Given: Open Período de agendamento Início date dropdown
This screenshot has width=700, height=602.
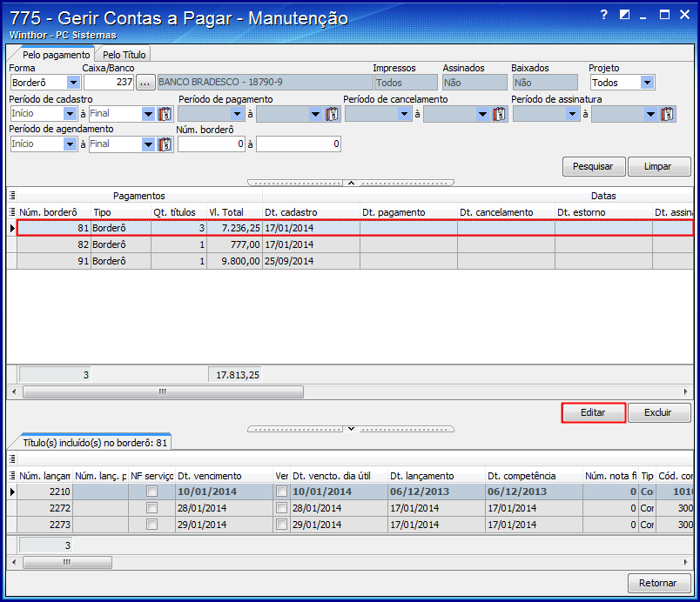Looking at the screenshot, I should [x=70, y=144].
